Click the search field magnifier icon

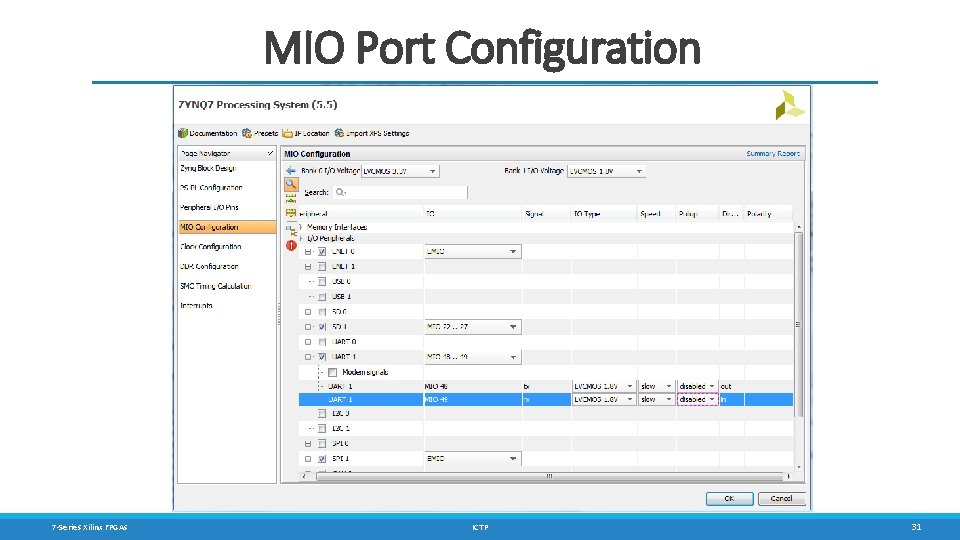(x=340, y=192)
